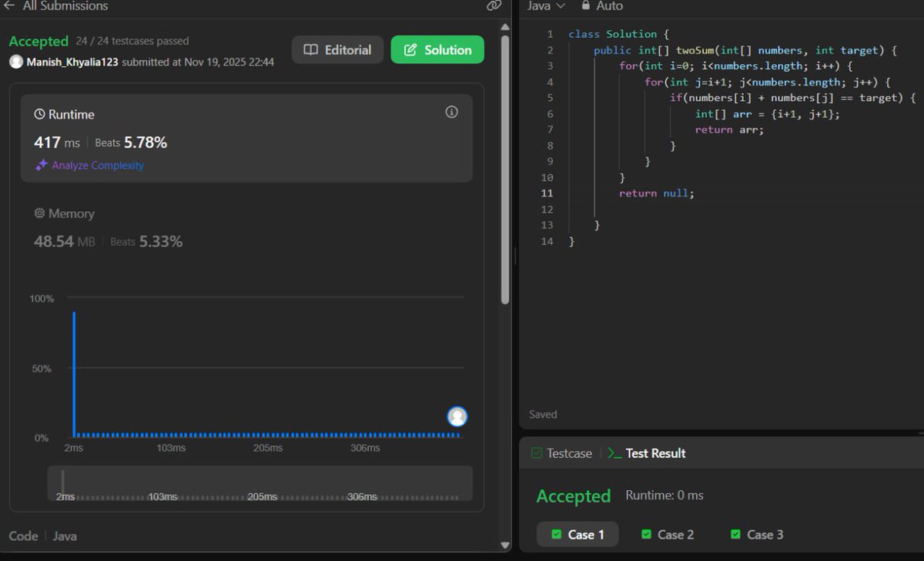Switch to the Testcase tab
The height and width of the screenshot is (561, 924).
pos(561,453)
